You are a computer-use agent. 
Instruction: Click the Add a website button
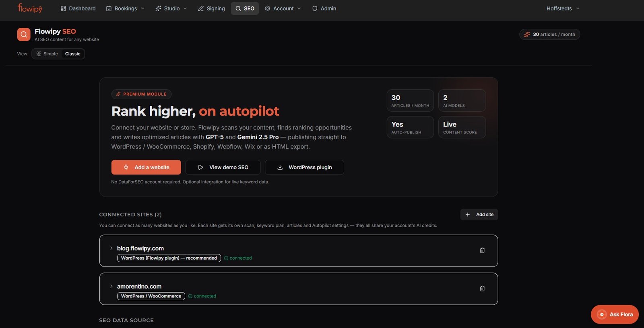[x=146, y=167]
